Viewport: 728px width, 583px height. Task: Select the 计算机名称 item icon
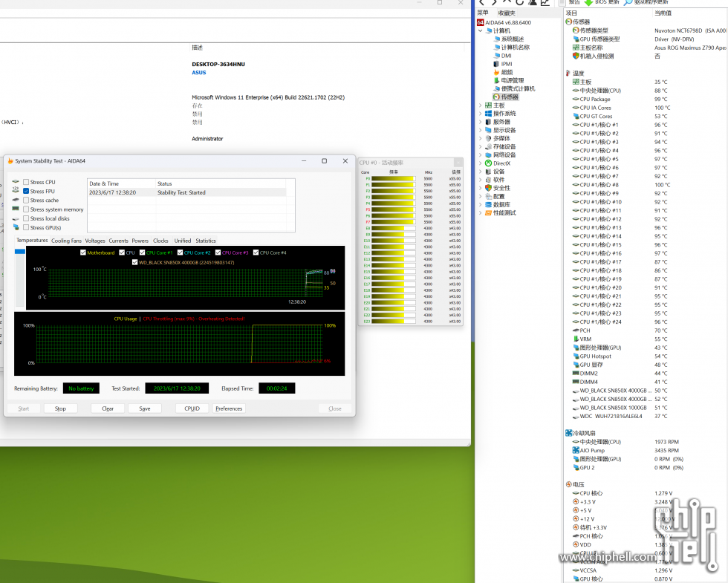pos(497,48)
